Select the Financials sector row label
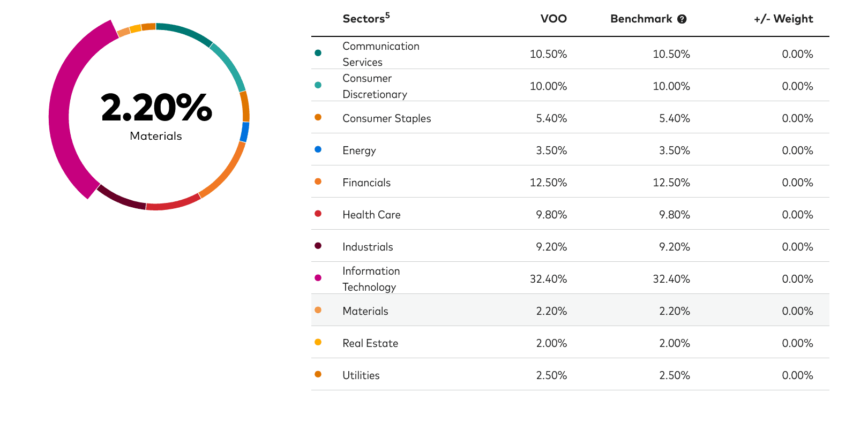Screen dimensions: 868x423 click(366, 183)
